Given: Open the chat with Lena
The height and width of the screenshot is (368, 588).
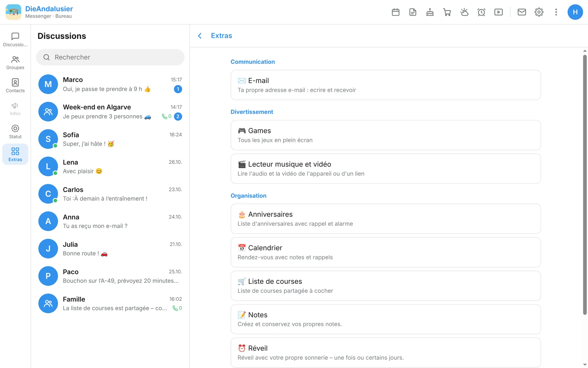Looking at the screenshot, I should [110, 166].
